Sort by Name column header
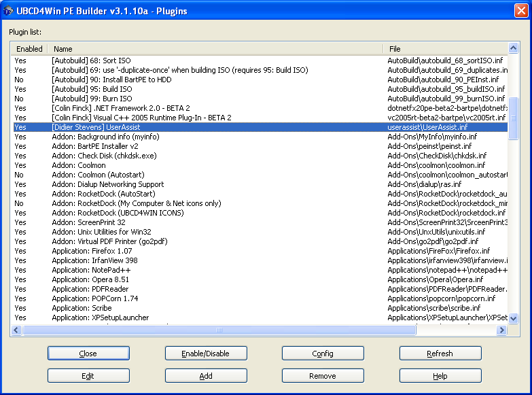The height and width of the screenshot is (395, 532). point(215,49)
